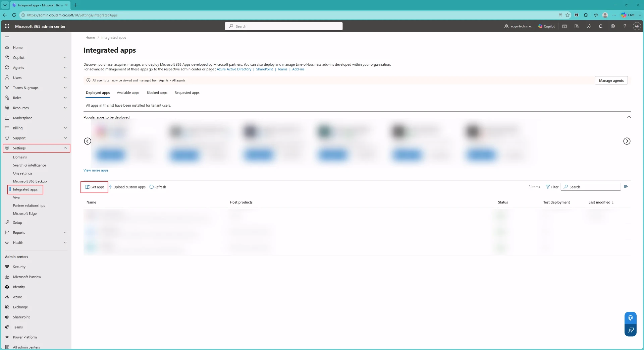Screen dimensions: 644x350
Task: Select the Deployed apps tab
Action: tap(98, 93)
